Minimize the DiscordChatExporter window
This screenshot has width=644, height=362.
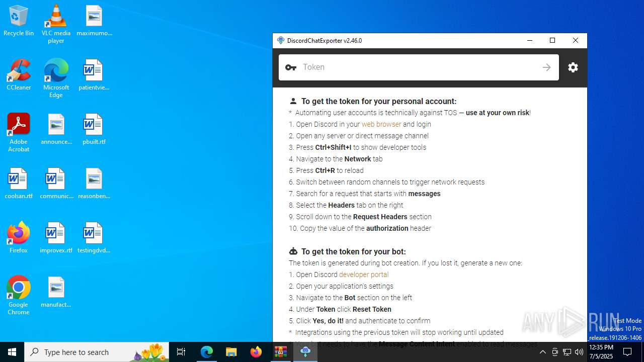[x=529, y=40]
